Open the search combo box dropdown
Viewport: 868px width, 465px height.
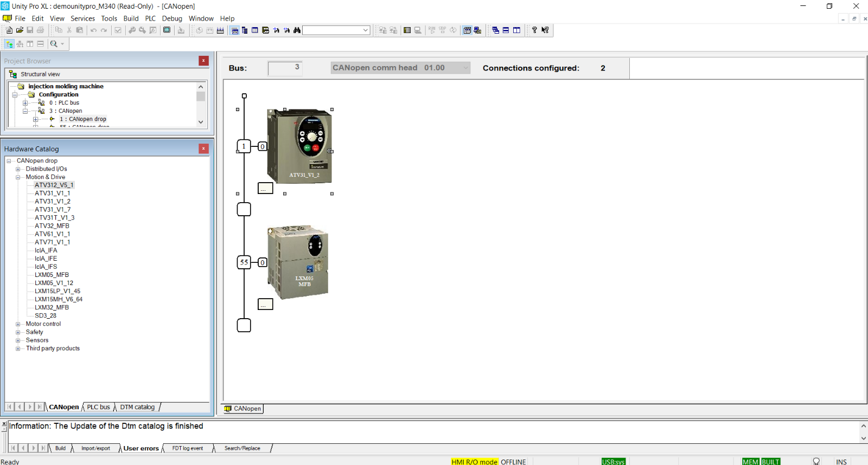tap(366, 30)
